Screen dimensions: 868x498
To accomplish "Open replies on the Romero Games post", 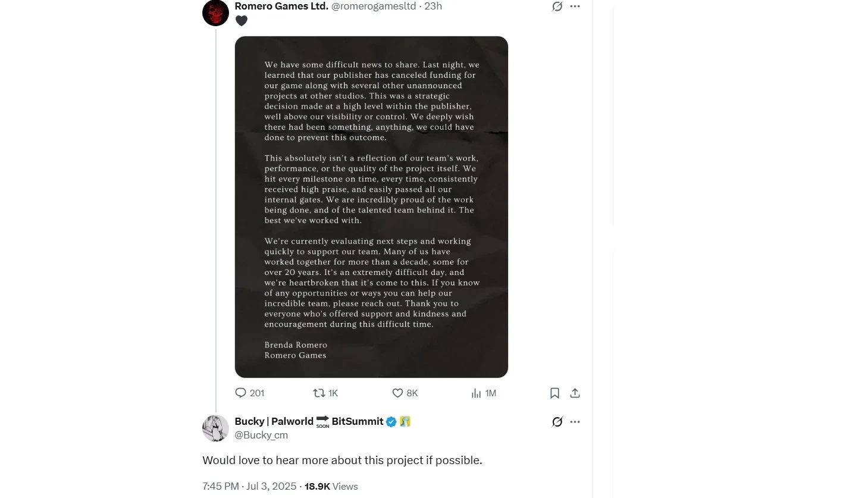I will click(241, 393).
